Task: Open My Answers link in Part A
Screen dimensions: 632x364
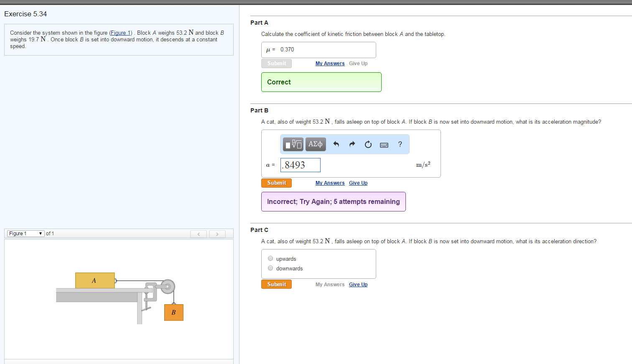Action: point(330,64)
